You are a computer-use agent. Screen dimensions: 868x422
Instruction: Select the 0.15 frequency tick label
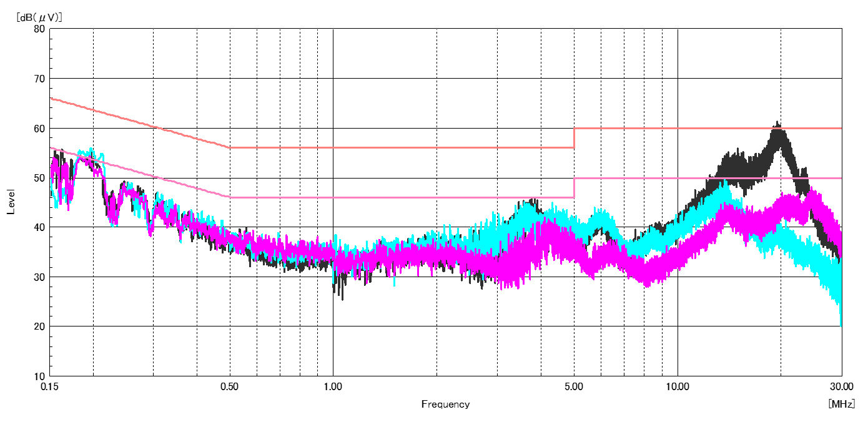click(50, 386)
